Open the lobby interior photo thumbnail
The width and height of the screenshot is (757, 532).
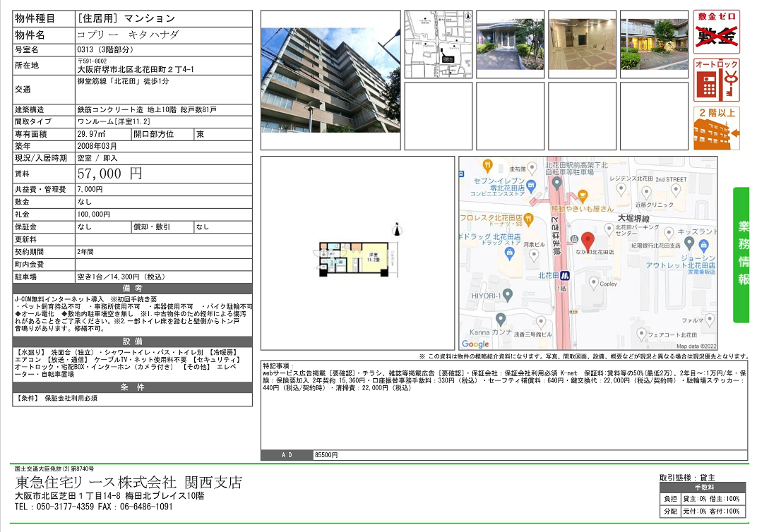583,44
